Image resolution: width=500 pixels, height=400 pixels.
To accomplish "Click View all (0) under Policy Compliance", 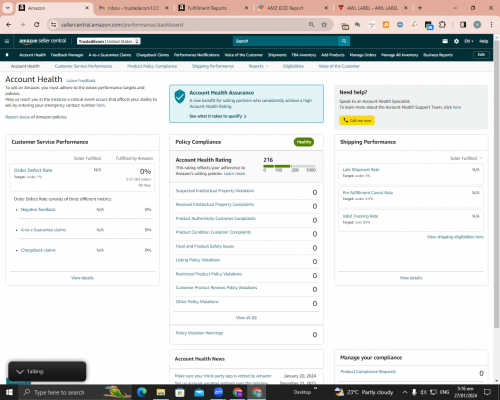I will coord(246,318).
